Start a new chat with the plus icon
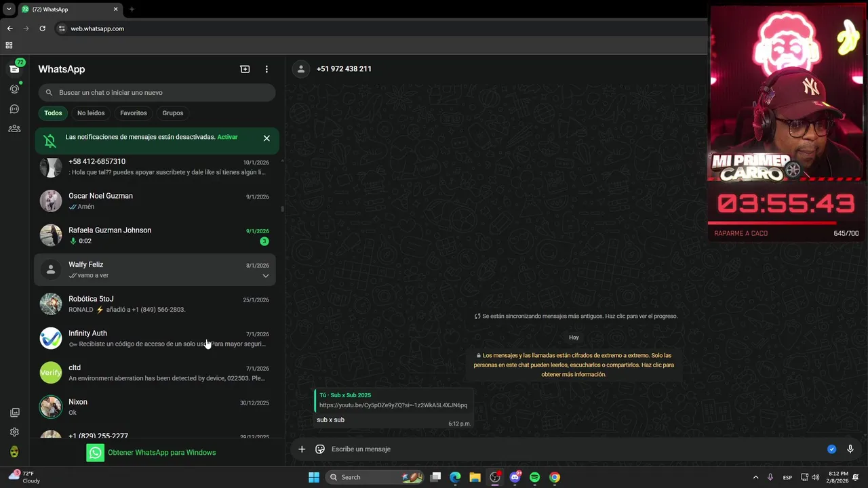Image resolution: width=868 pixels, height=488 pixels. pos(245,69)
